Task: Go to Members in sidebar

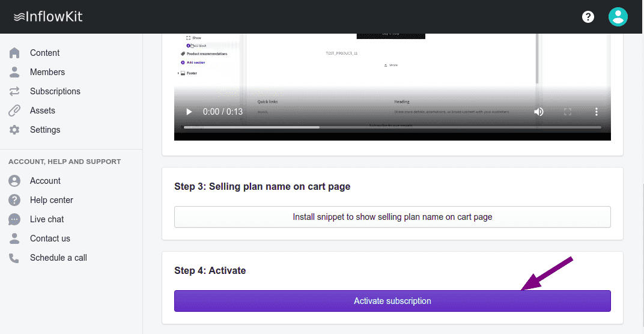Action: tap(47, 72)
